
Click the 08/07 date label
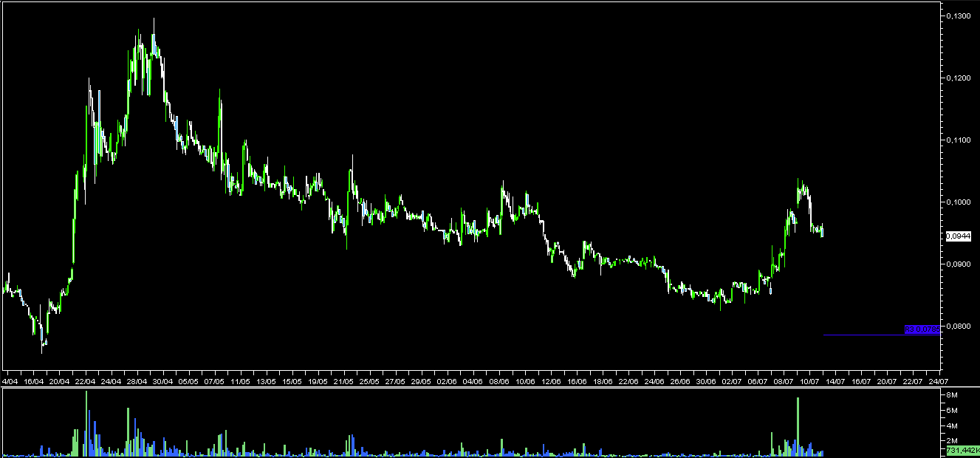tap(783, 382)
